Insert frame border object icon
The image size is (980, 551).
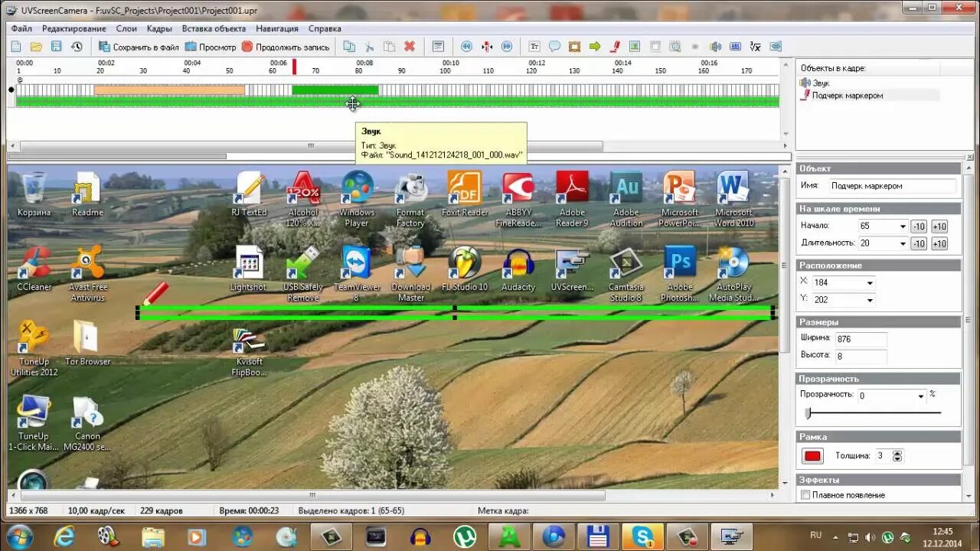574,47
